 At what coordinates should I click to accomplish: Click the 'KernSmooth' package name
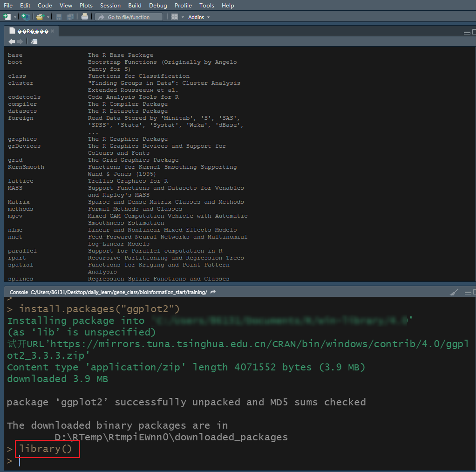pos(26,167)
